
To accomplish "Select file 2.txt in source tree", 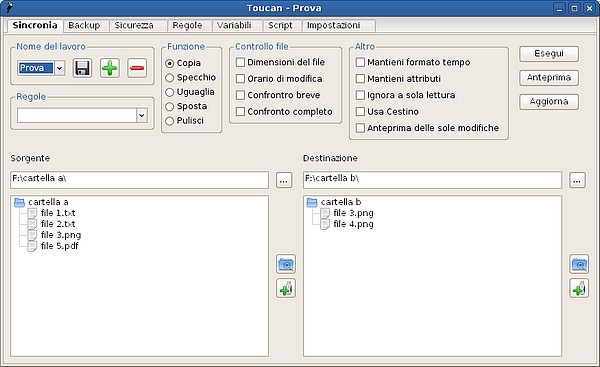I will pos(58,224).
